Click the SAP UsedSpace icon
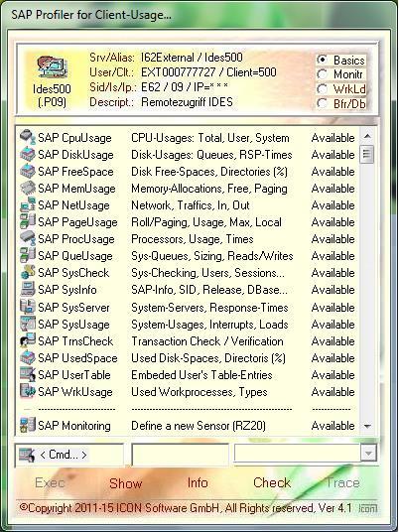Image resolution: width=399 pixels, height=532 pixels. 28,358
